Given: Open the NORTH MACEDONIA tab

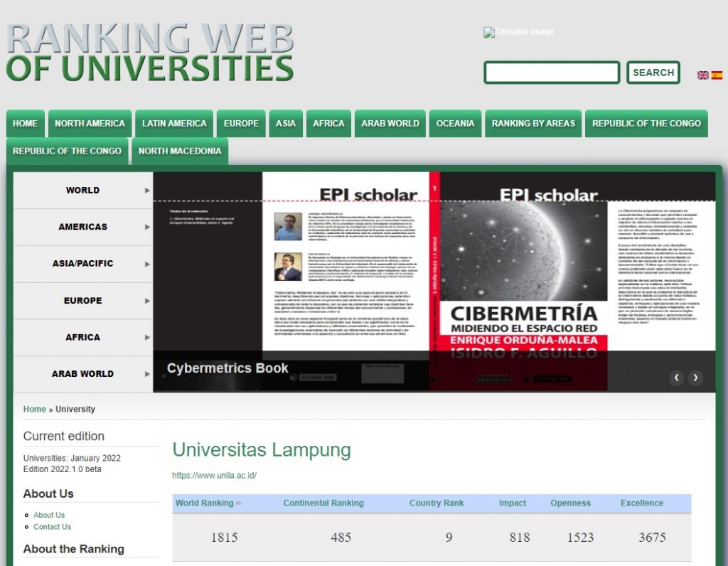Looking at the screenshot, I should (x=180, y=151).
